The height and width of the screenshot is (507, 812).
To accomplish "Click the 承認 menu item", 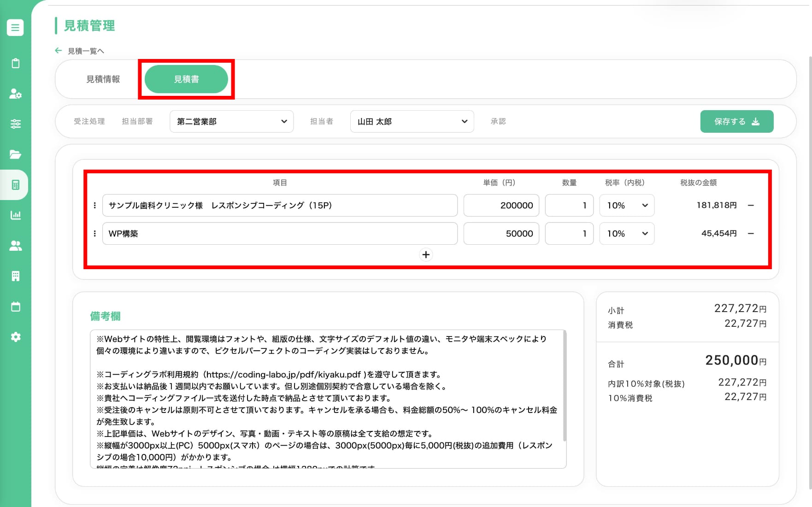I will click(x=498, y=122).
